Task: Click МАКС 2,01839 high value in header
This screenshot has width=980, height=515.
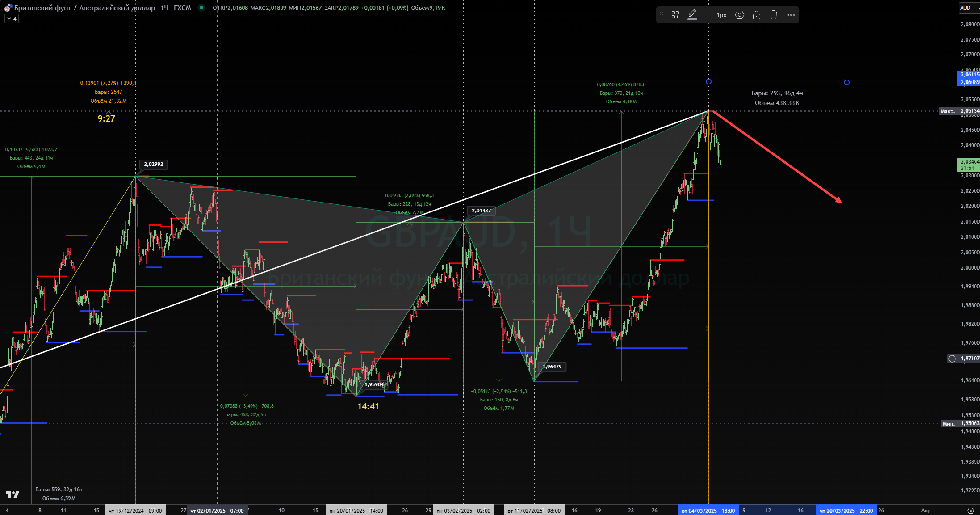Action: (268, 8)
